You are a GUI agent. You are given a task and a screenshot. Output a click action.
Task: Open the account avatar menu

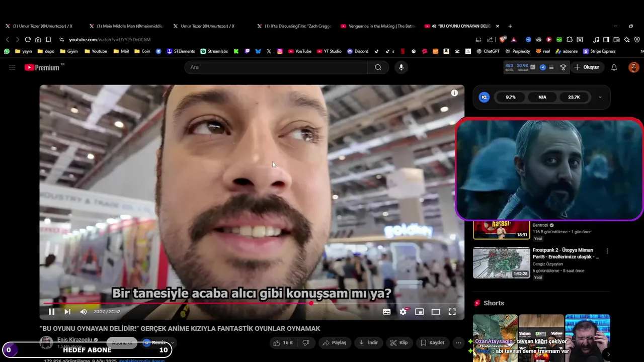(x=634, y=67)
